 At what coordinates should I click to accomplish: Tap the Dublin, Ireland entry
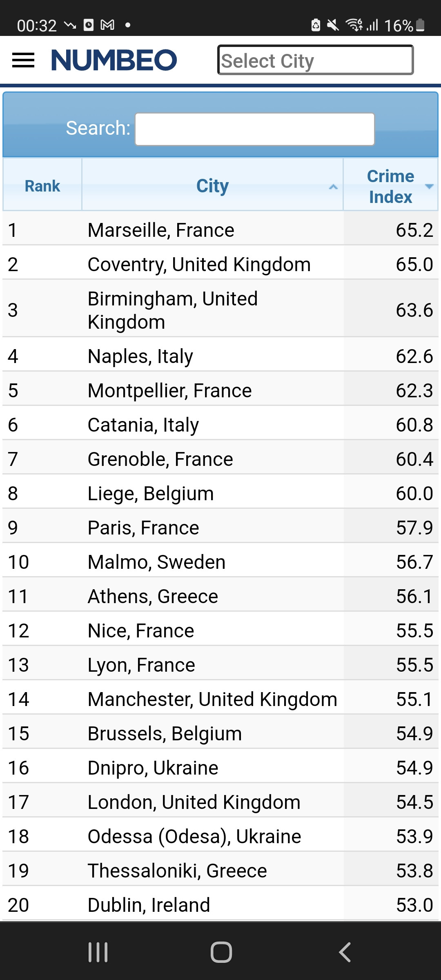pos(149,905)
